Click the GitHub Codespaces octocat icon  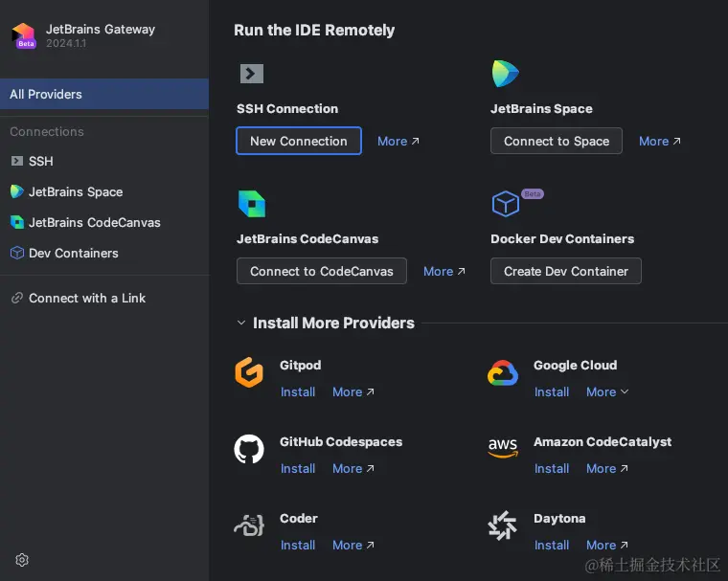(249, 449)
